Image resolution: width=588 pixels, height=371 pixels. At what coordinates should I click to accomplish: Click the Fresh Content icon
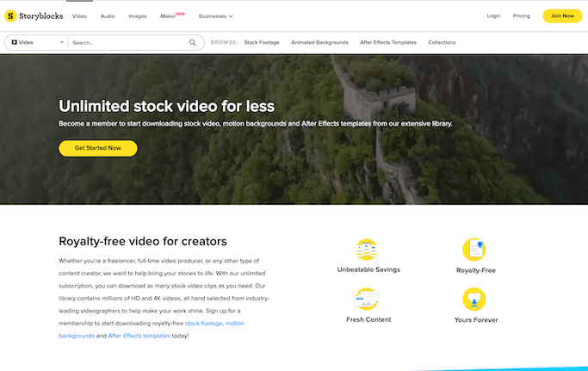[367, 299]
